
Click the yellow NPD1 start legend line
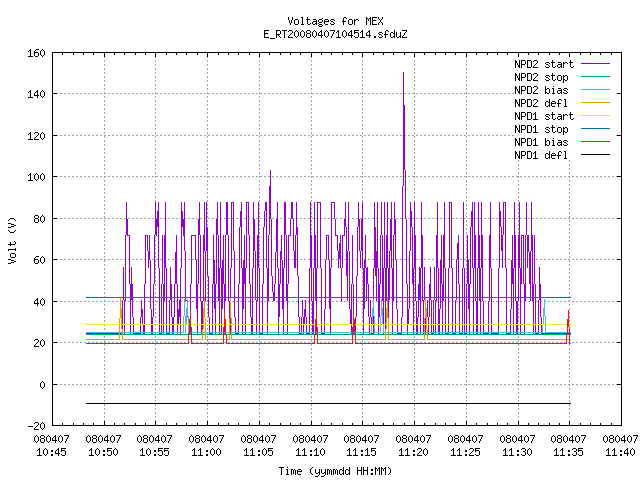coord(595,116)
